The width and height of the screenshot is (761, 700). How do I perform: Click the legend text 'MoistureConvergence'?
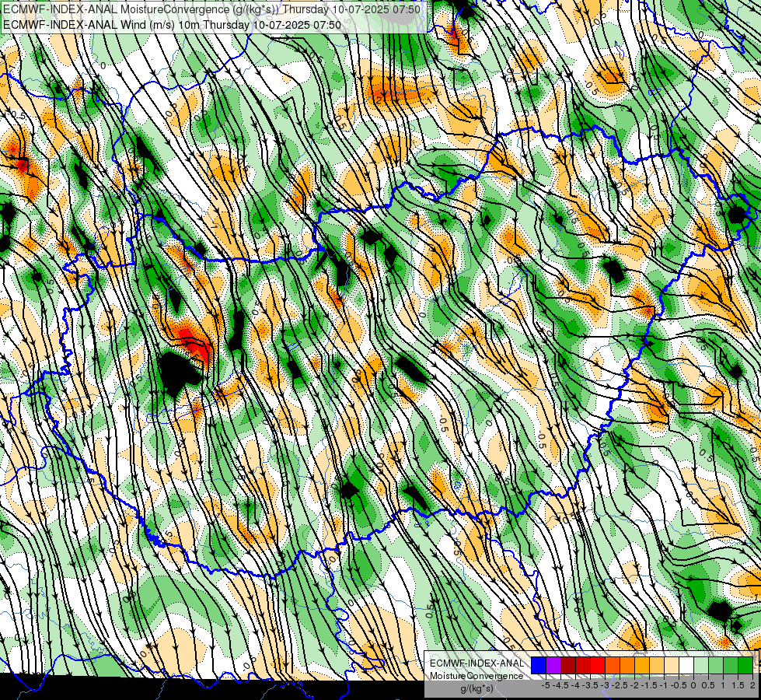(476, 676)
